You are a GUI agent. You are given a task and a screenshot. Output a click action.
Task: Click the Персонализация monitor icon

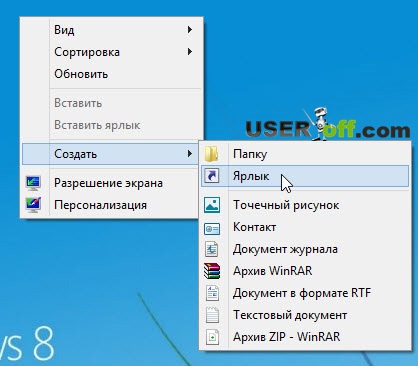33,205
